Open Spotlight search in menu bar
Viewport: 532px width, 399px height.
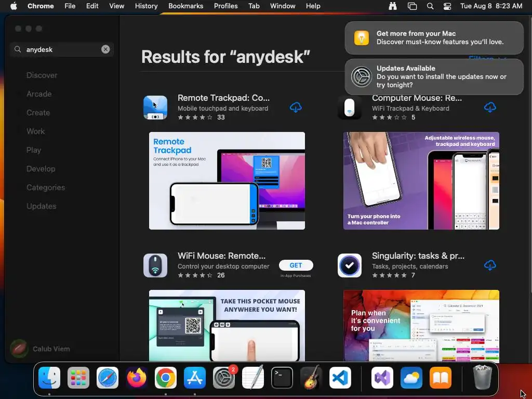coord(430,6)
